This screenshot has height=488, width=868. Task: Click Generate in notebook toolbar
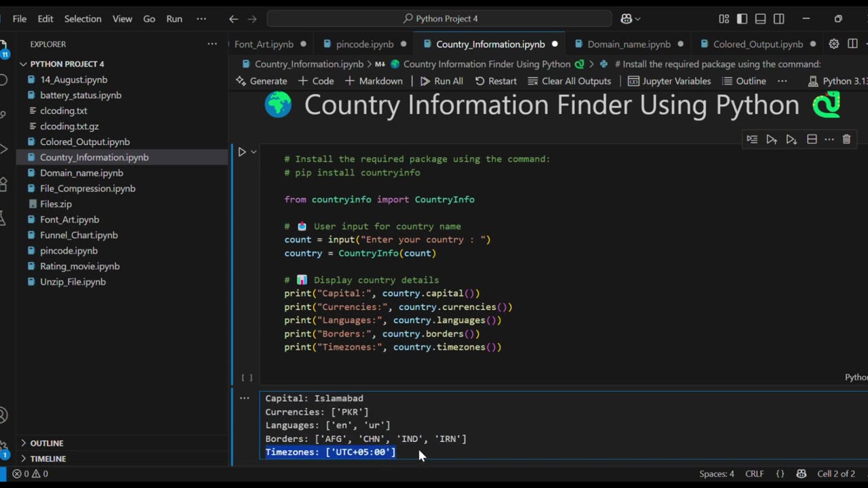tap(261, 81)
